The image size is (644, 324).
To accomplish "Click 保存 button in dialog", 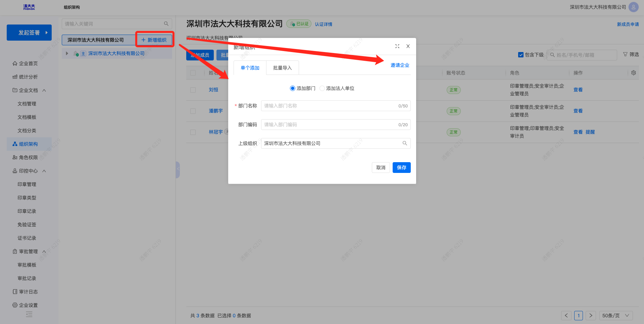I will (402, 168).
